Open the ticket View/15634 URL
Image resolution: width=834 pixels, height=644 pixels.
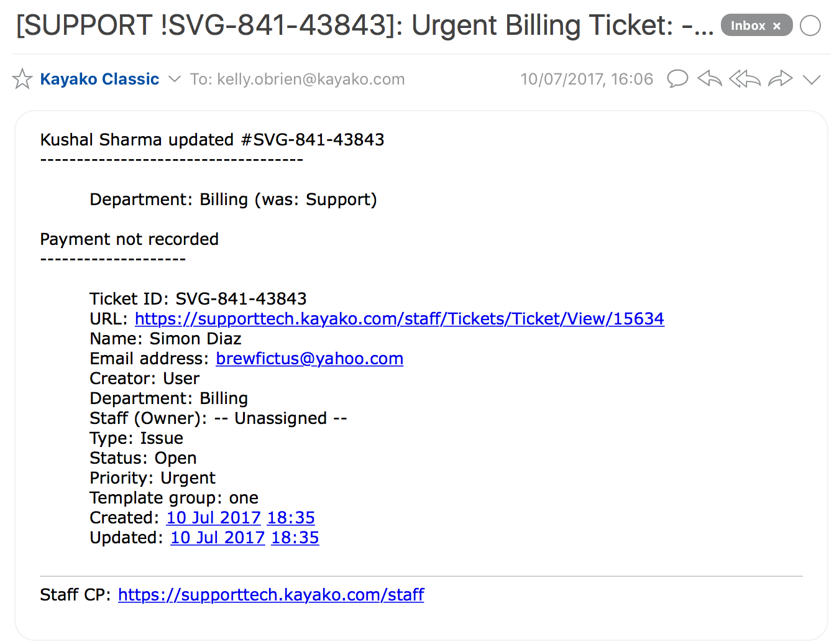(400, 319)
